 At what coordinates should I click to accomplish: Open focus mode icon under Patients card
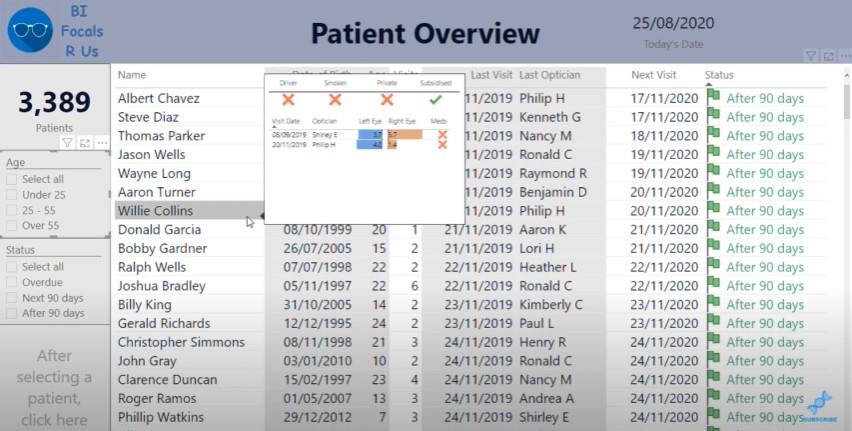(85, 143)
